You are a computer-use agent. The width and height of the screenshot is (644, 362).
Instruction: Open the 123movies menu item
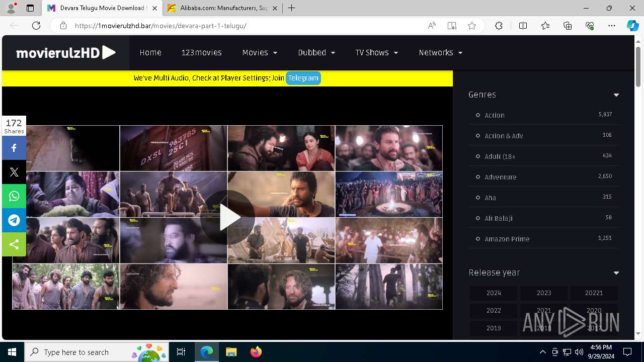click(201, 52)
